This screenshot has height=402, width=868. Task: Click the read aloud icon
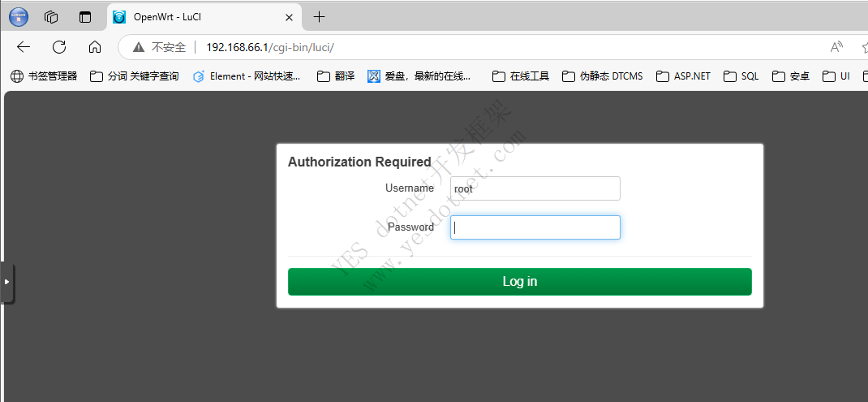click(x=836, y=47)
